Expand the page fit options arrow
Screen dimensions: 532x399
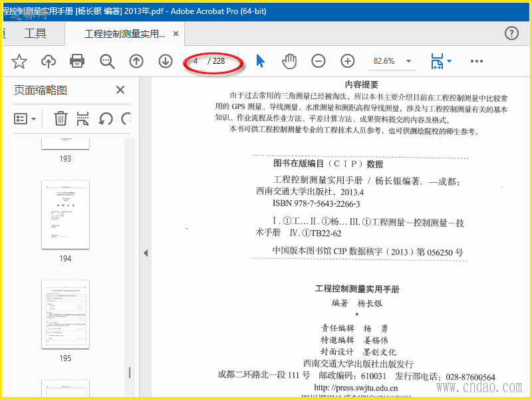(450, 61)
